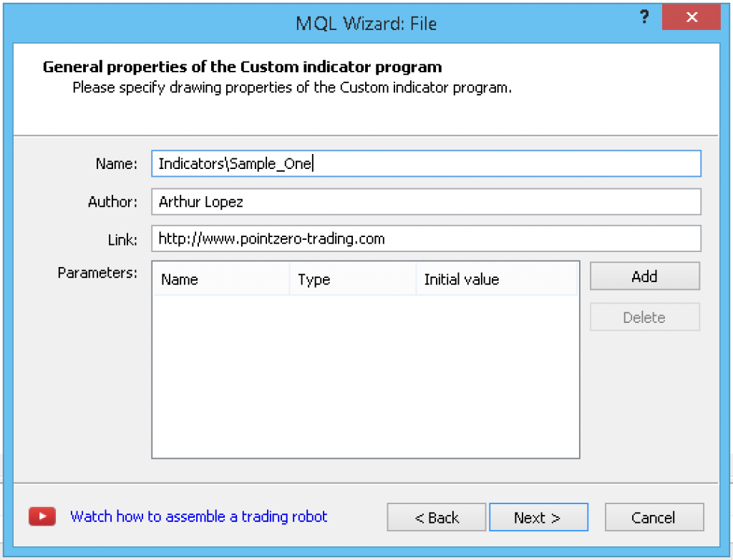Viewport: 733px width, 560px height.
Task: Follow the 'Watch how to assemble a trading robot' link
Action: (x=198, y=516)
